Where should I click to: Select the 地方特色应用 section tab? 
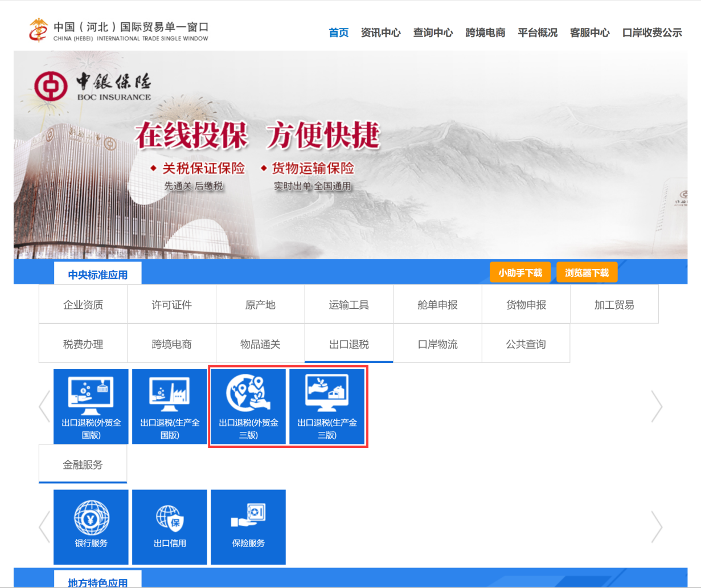pyautogui.click(x=98, y=579)
